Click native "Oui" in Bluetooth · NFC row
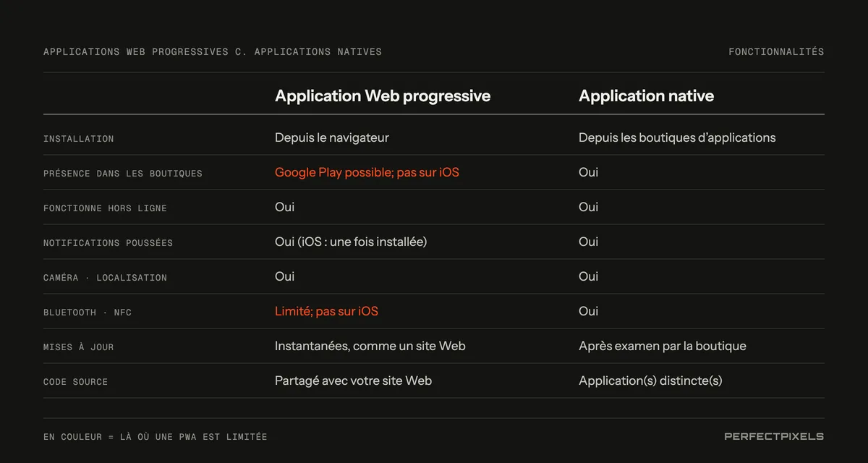Image resolution: width=868 pixels, height=463 pixels. 588,311
